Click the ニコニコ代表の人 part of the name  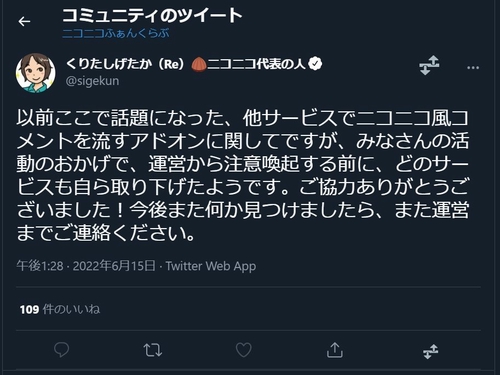coord(257,64)
